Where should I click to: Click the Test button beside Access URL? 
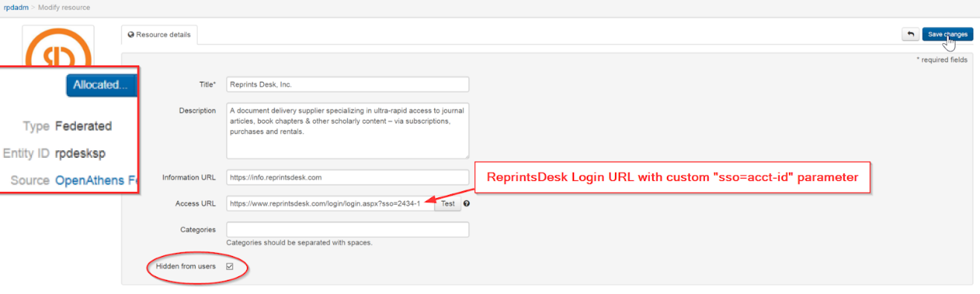[x=448, y=203]
